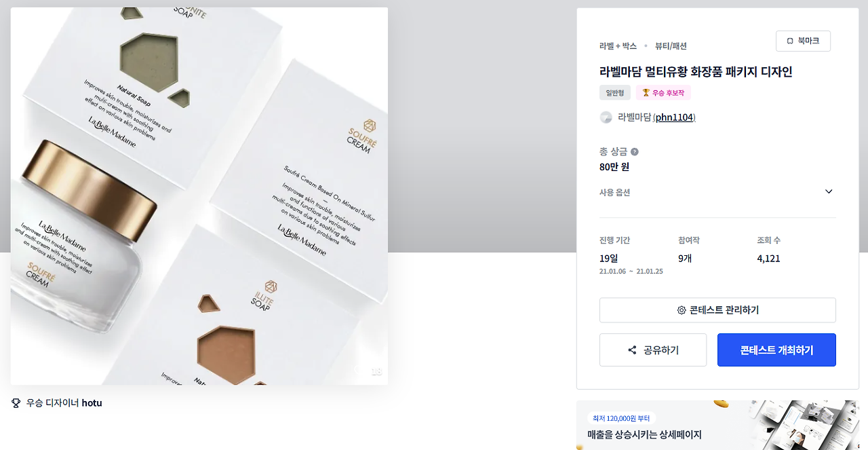Viewport: 868px width, 450px height.
Task: Open the 라벨 + 박스 category
Action: point(618,46)
